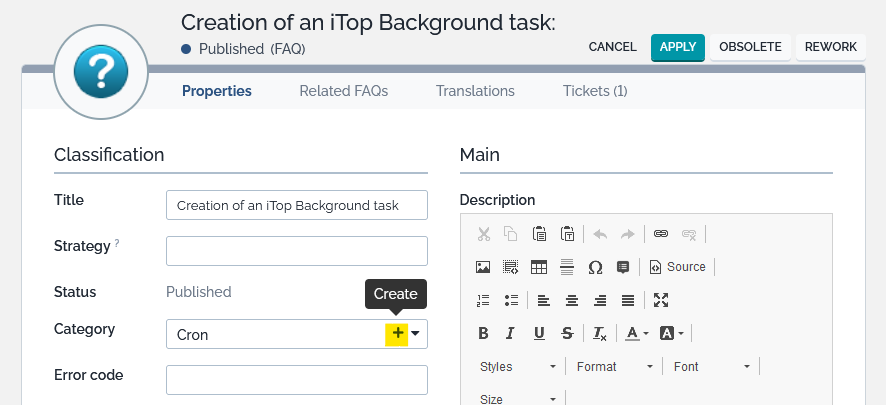Click the Obsolete button
Screen dimensions: 886x405
point(750,47)
